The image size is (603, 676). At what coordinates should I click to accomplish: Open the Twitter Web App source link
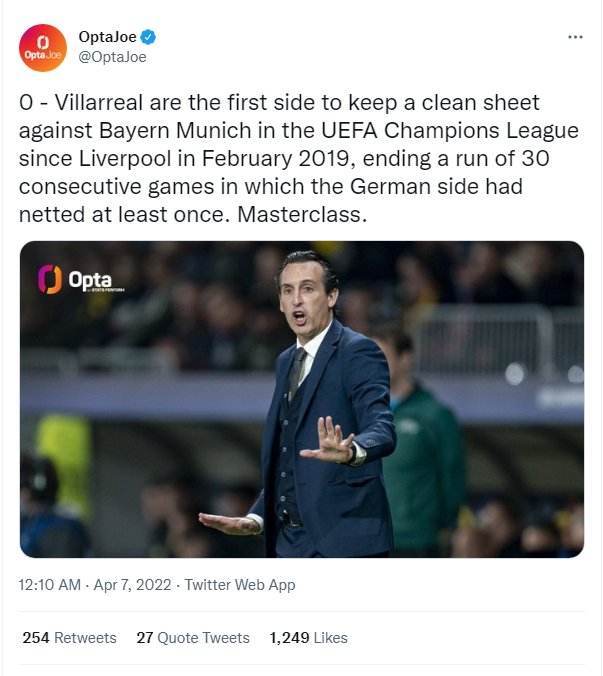240,585
